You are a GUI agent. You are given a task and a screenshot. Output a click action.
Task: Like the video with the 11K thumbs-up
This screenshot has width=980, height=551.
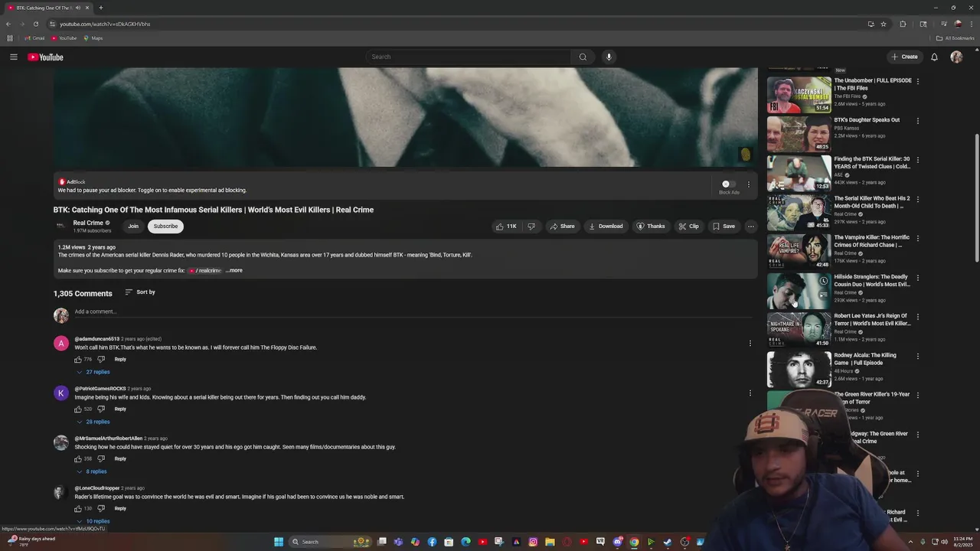point(506,227)
